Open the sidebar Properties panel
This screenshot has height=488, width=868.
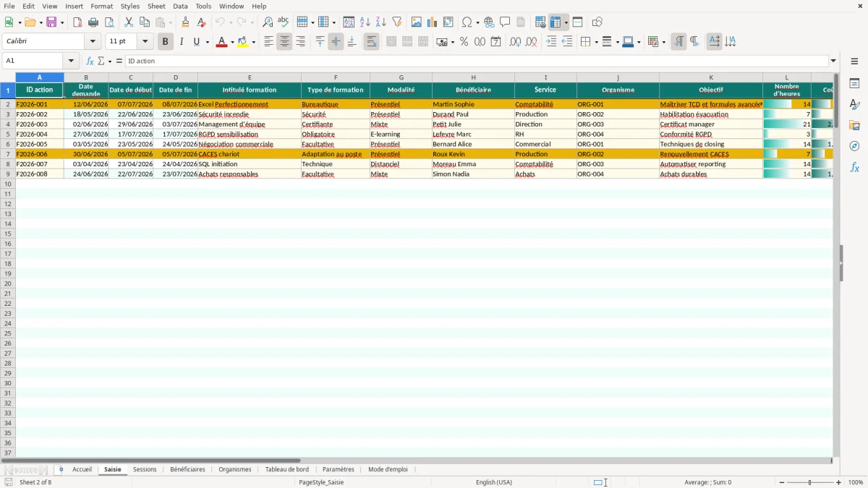click(854, 84)
